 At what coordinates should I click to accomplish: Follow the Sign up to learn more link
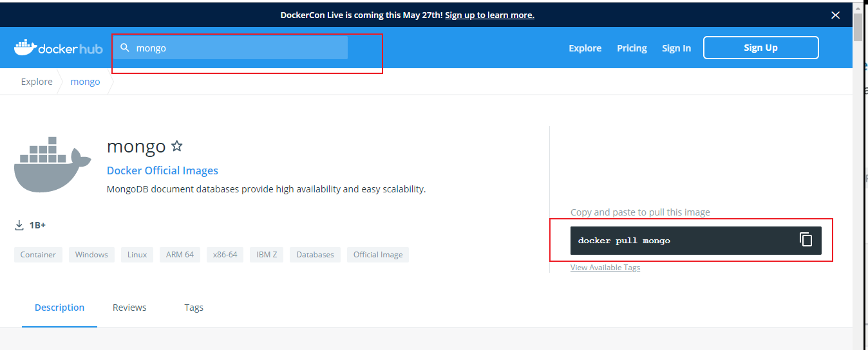[x=489, y=15]
